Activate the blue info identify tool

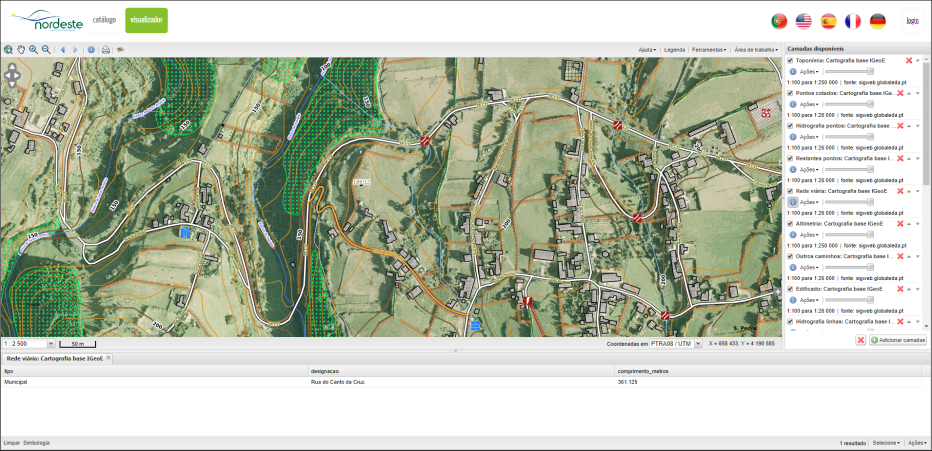(x=91, y=49)
